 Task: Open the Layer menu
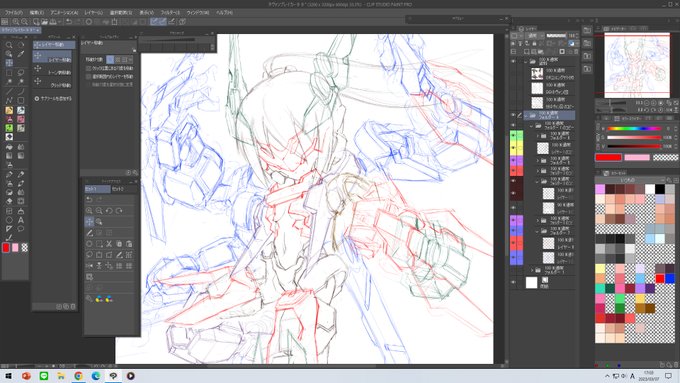click(x=93, y=13)
